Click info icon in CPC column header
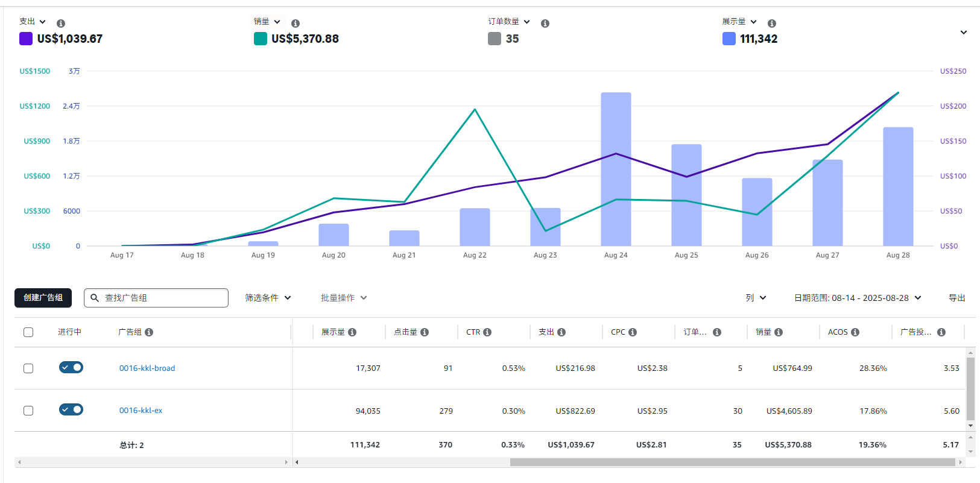This screenshot has width=980, height=483. [633, 332]
